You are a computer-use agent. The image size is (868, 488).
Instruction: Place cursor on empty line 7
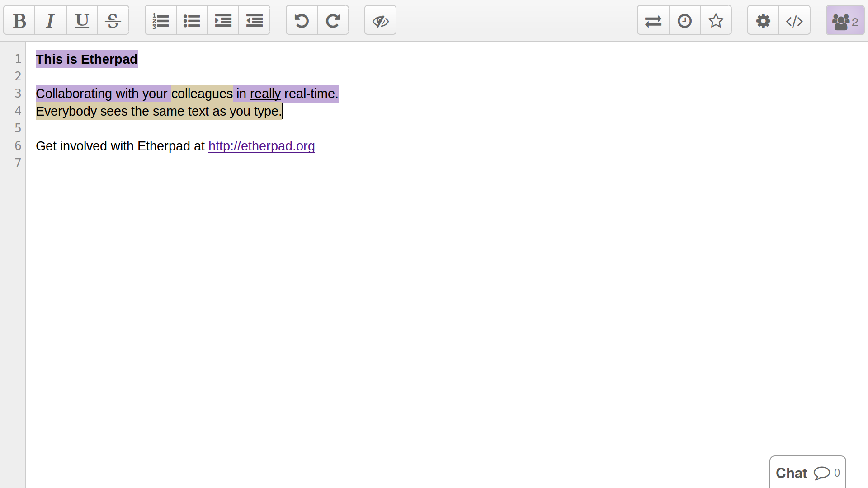click(181, 163)
